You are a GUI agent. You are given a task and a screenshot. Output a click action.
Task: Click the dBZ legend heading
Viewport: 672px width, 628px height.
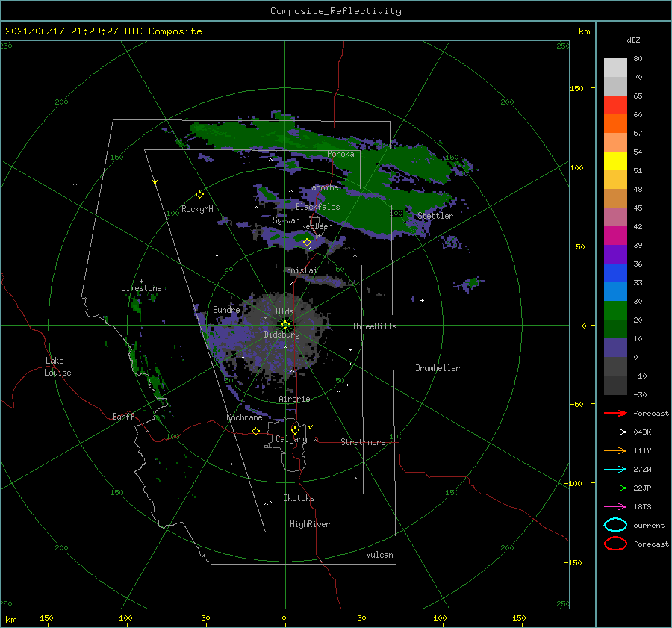(x=633, y=40)
